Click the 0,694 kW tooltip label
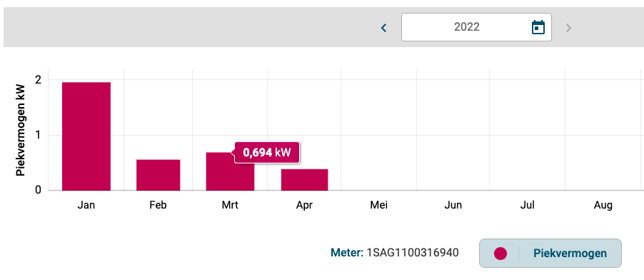Viewport: 644px width, 280px height. pyautogui.click(x=267, y=153)
